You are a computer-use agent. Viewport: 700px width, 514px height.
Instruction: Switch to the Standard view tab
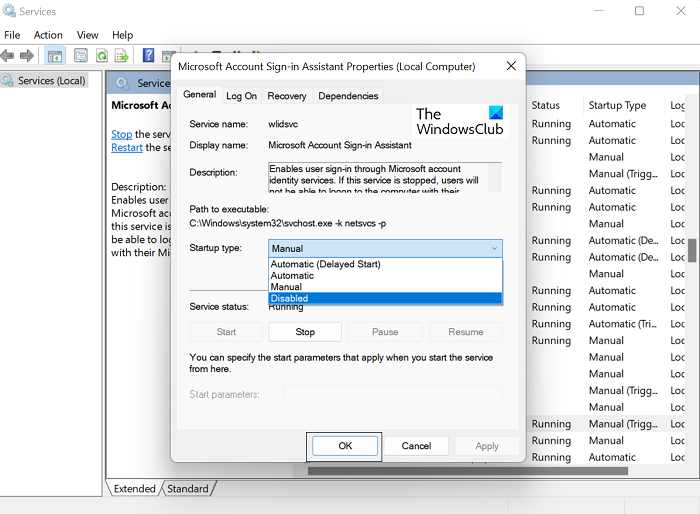[188, 489]
